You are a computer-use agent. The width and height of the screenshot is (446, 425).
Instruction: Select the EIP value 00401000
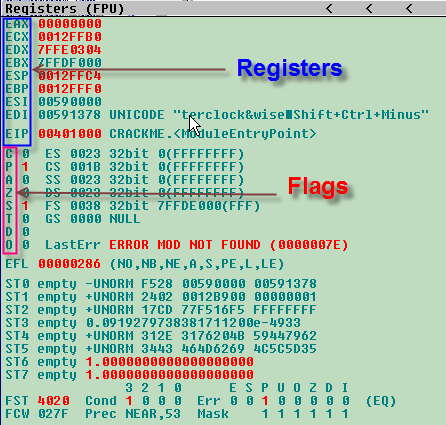point(70,134)
